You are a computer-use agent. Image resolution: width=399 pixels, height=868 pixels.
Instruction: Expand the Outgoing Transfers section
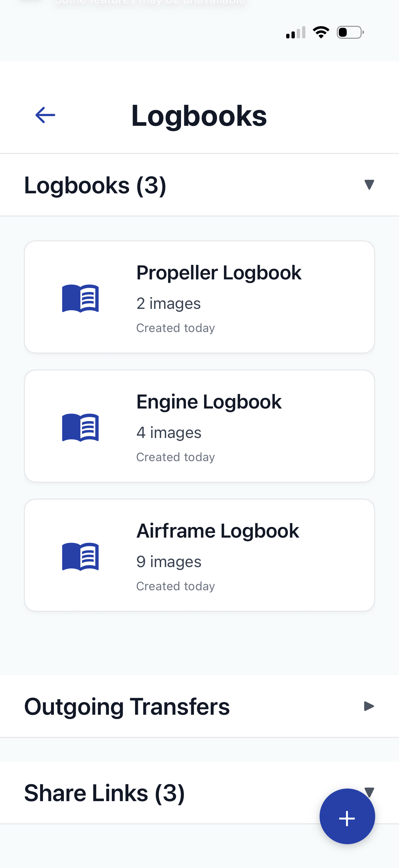tap(369, 706)
